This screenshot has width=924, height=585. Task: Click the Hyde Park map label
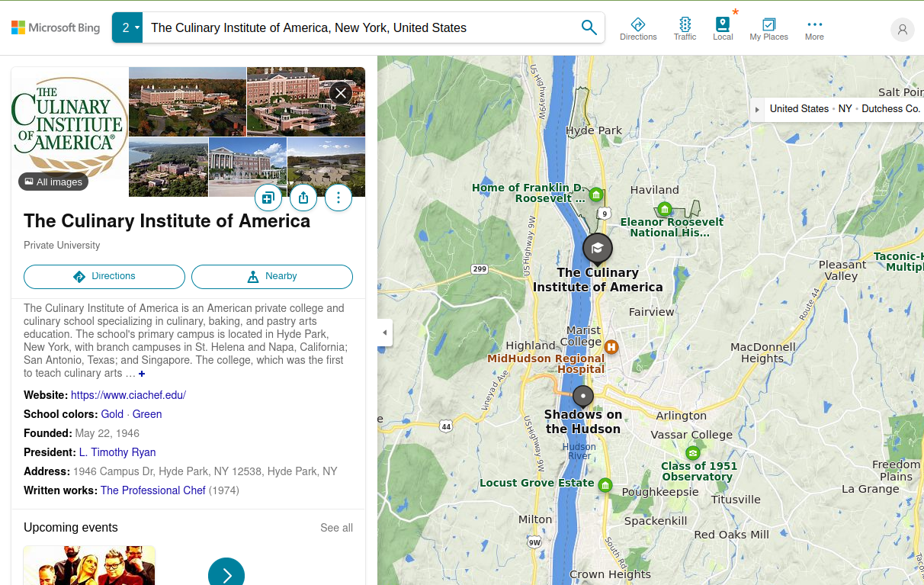click(x=594, y=130)
